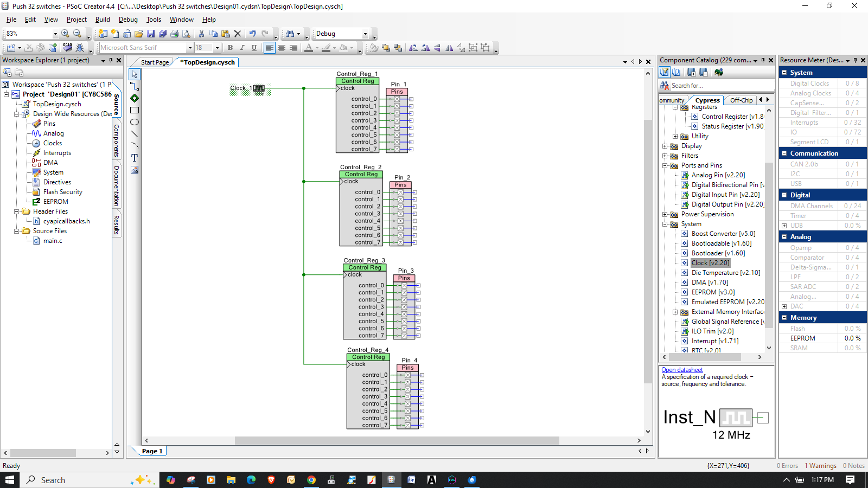Collapse the Header Files folder

pos(17,211)
